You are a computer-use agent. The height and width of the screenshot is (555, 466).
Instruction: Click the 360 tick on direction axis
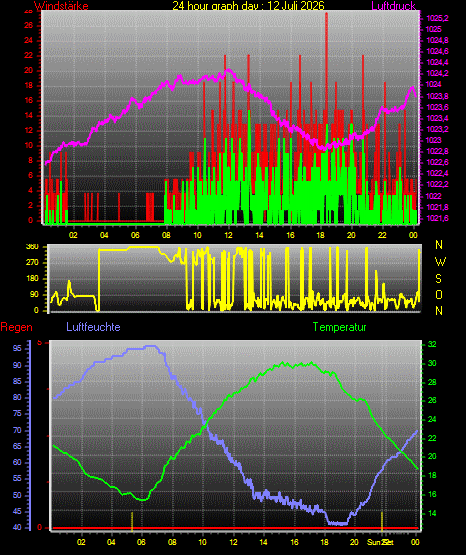click(x=32, y=247)
